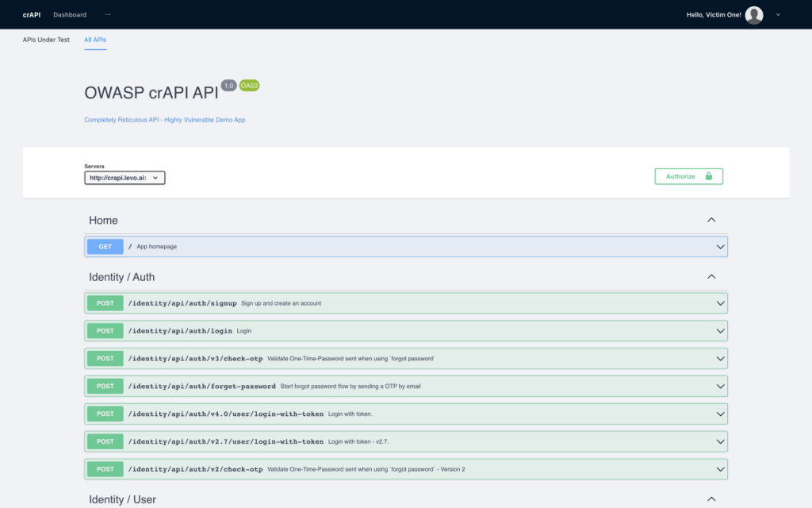This screenshot has width=812, height=508.
Task: Expand the v2/check-otp endpoint chevron
Action: point(720,469)
